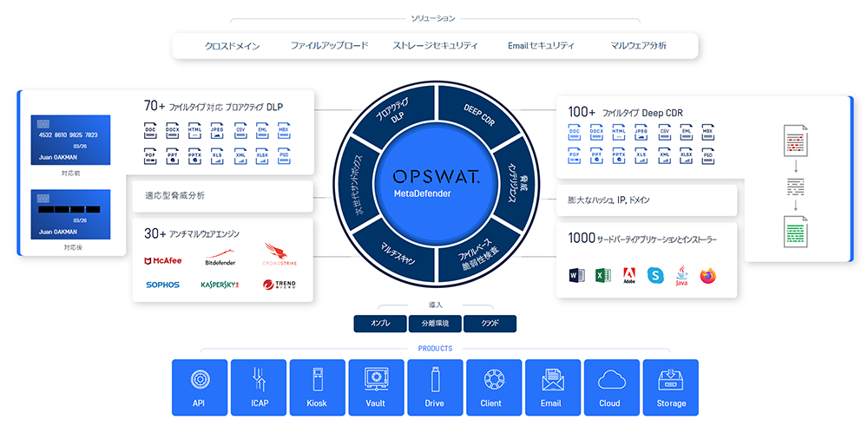Choose the Emailセキュリティ solution tab
868x439 pixels.
[x=541, y=45]
